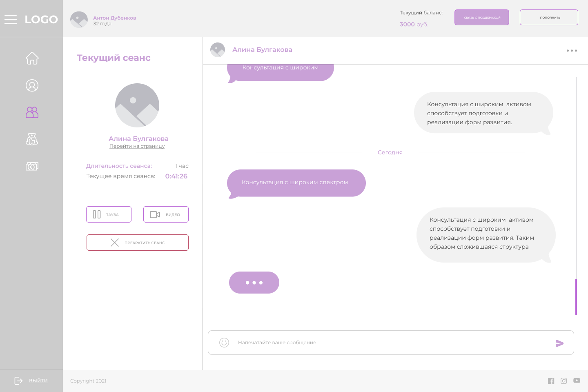Open the doctor sidebar icon
588x392 pixels.
click(32, 139)
